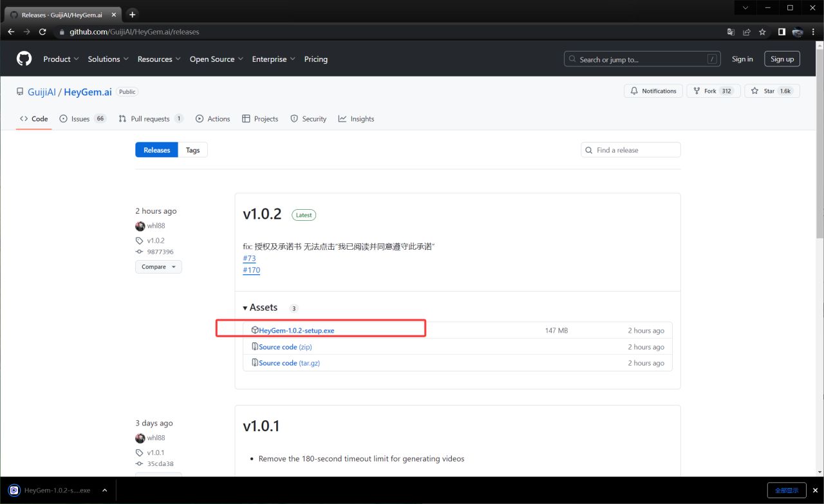
Task: Open Chrome three-dot menu
Action: point(814,32)
